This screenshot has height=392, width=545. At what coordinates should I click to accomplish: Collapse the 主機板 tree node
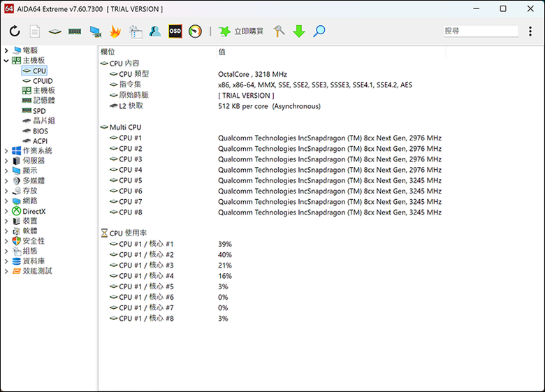(6, 61)
